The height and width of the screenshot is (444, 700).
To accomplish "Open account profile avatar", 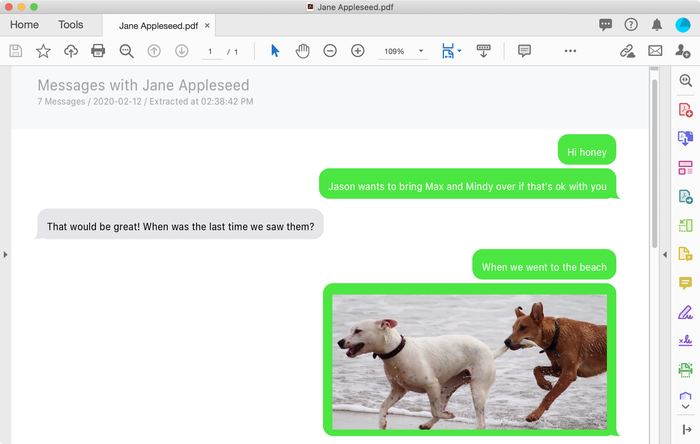I will (683, 25).
